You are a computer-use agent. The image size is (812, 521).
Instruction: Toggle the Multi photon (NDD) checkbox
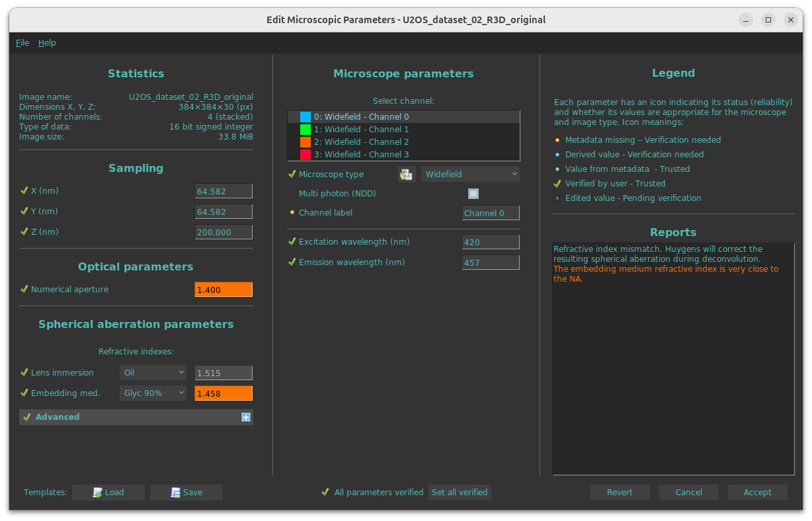click(x=473, y=194)
